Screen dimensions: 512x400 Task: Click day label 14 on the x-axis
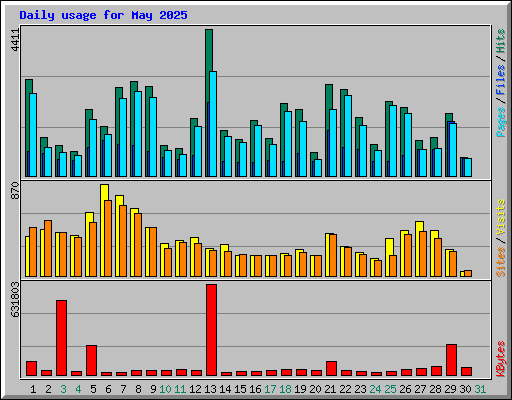pos(225,389)
